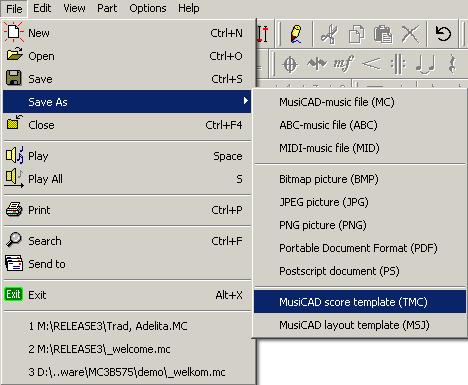The height and width of the screenshot is (385, 468).
Task: Save as JPEG picture (JPG)
Action: point(360,202)
